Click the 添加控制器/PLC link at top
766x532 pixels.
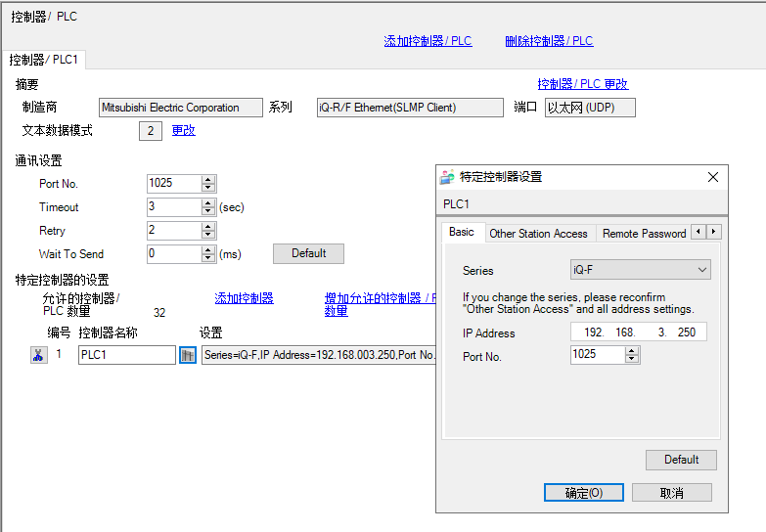click(x=428, y=41)
